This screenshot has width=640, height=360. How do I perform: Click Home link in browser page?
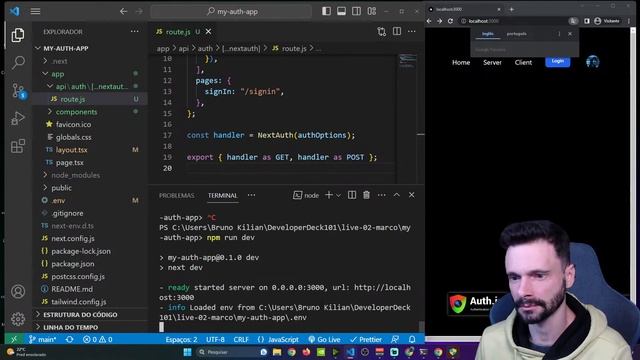[461, 62]
